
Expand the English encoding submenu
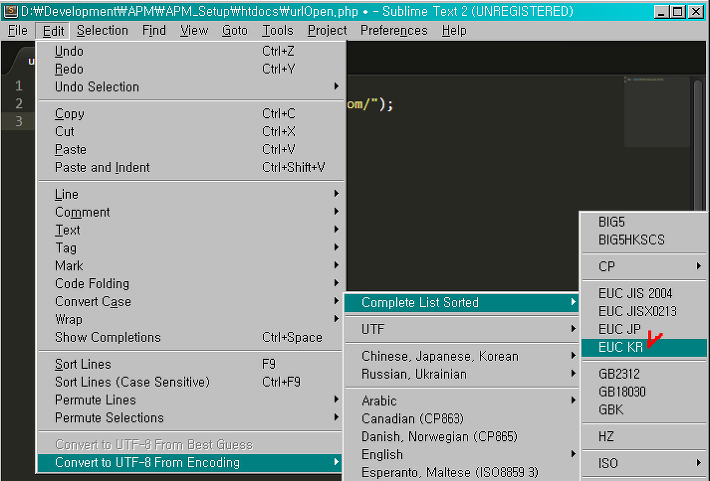pos(462,454)
